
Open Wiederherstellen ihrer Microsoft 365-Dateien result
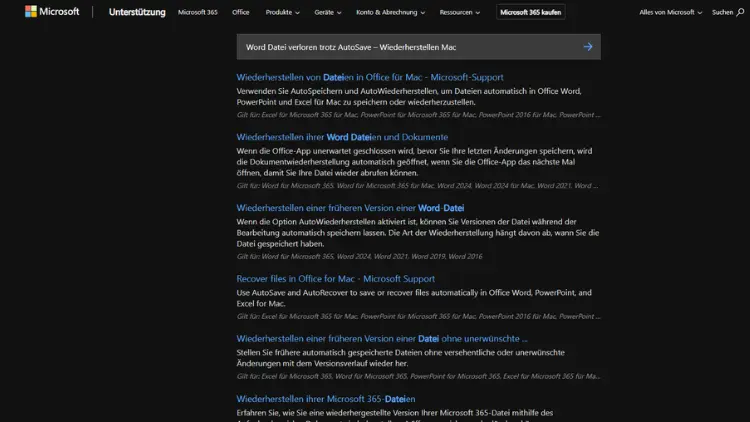point(326,399)
